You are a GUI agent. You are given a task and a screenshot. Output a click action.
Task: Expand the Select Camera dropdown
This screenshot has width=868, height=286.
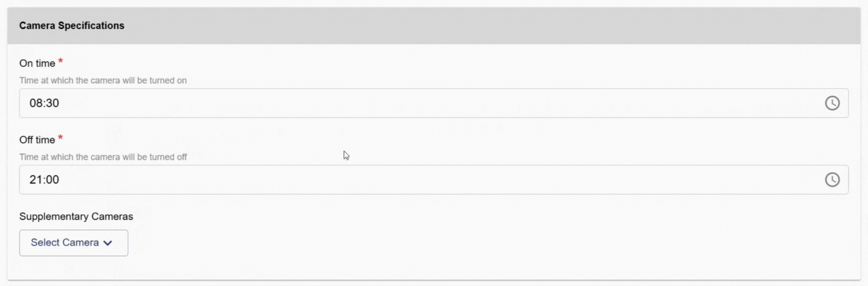[74, 243]
